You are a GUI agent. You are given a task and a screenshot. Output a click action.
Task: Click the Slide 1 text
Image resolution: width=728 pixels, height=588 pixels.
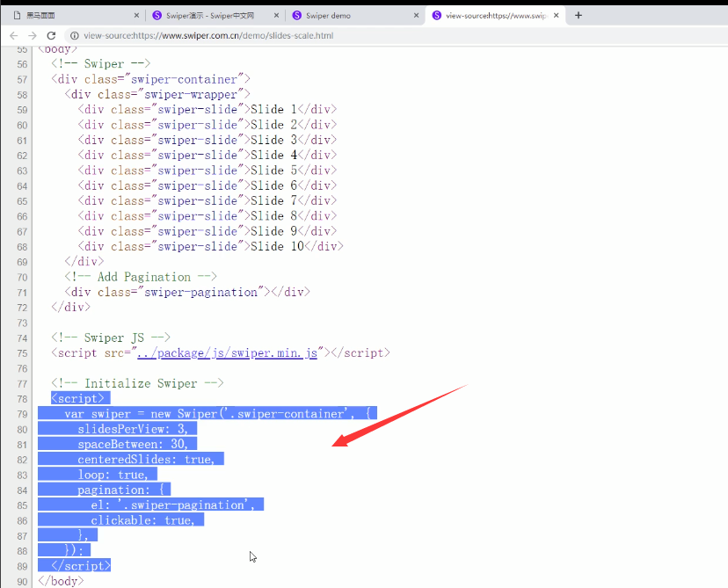[273, 110]
